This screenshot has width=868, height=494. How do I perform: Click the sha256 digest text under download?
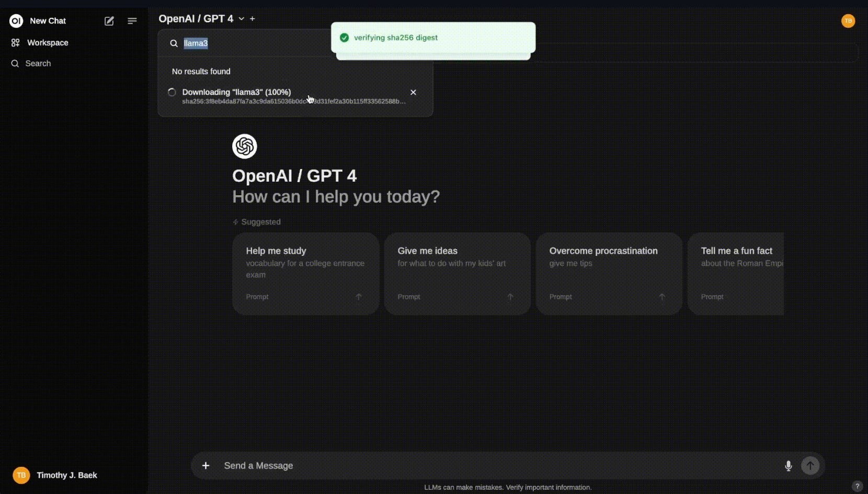pyautogui.click(x=293, y=102)
